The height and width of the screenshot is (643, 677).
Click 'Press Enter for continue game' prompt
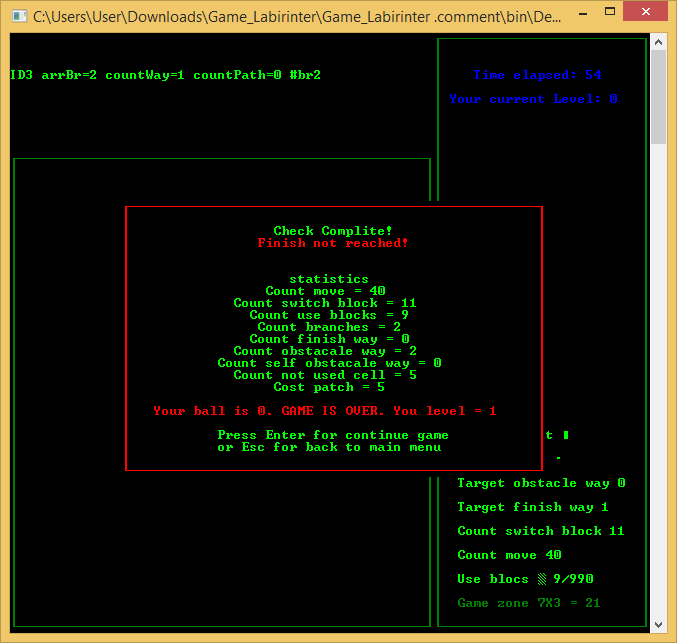point(333,435)
